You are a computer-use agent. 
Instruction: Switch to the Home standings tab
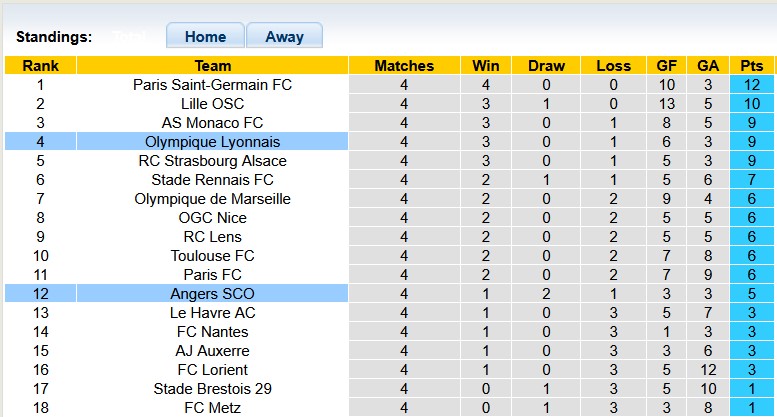(x=205, y=36)
